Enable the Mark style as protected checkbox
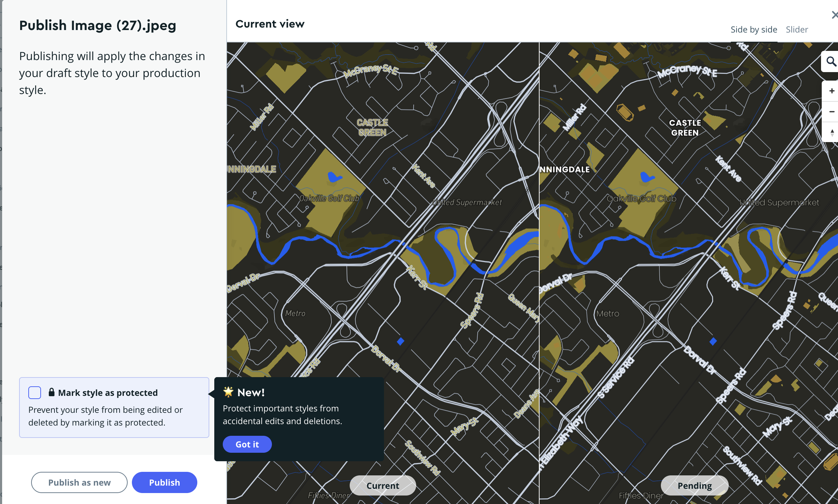838x504 pixels. 34,393
